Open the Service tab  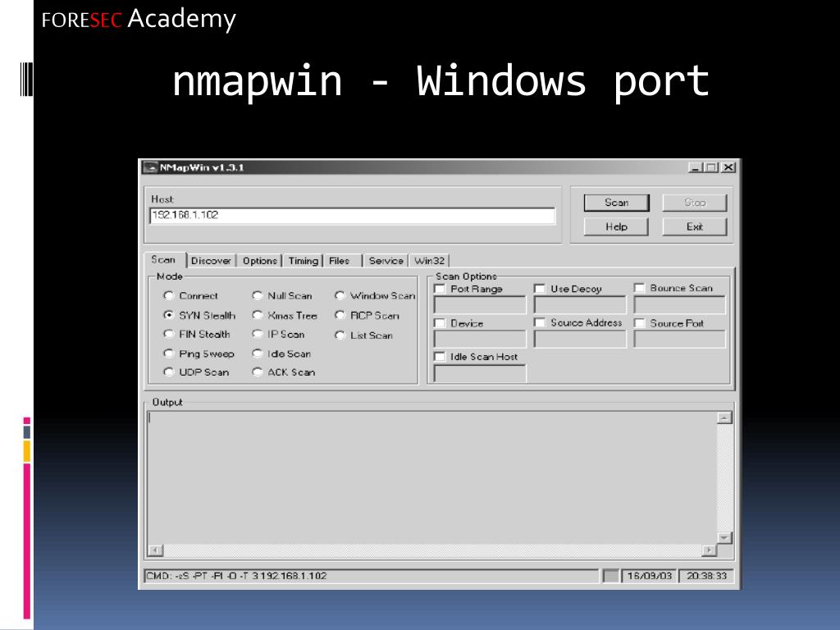tap(386, 261)
